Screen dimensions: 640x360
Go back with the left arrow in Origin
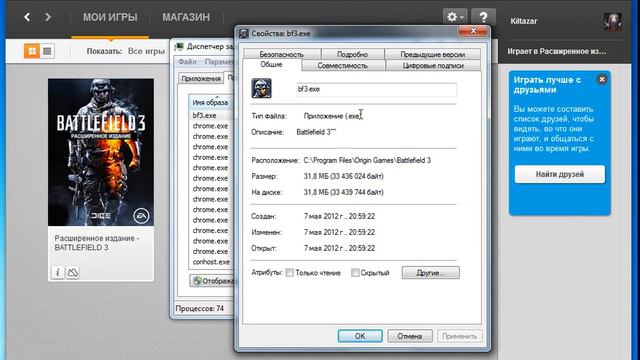pyautogui.click(x=27, y=17)
